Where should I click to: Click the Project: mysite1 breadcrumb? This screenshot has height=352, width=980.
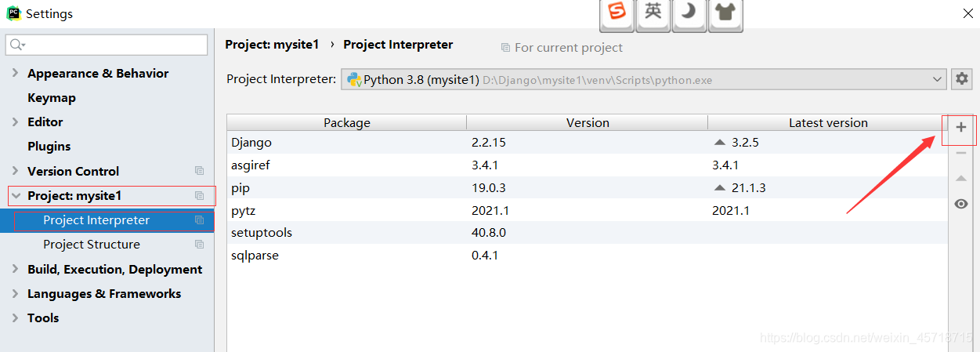coord(272,45)
